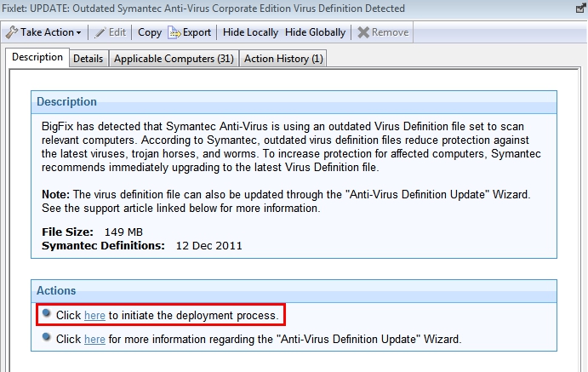Choose Hide Globally in the toolbar
The image size is (588, 372).
click(x=315, y=32)
